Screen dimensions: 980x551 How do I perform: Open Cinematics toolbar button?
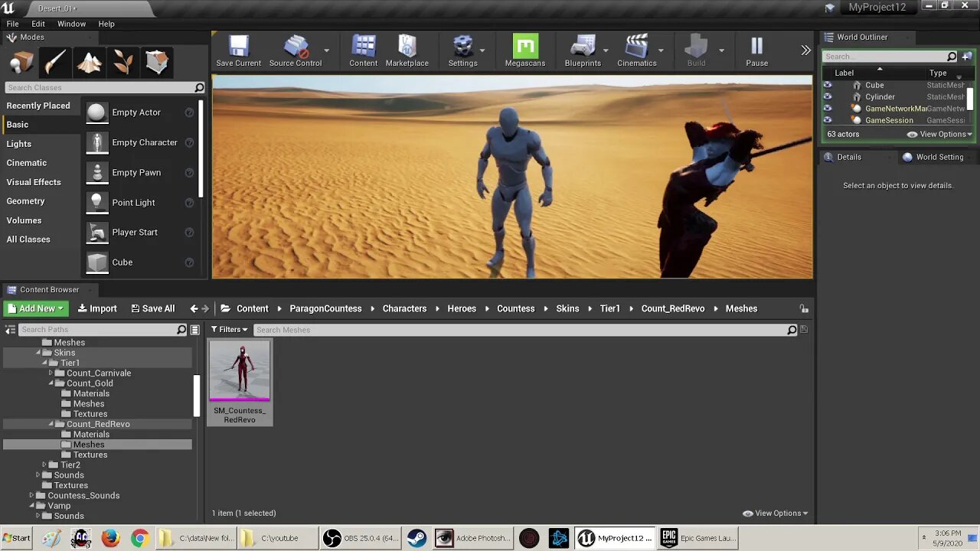637,51
